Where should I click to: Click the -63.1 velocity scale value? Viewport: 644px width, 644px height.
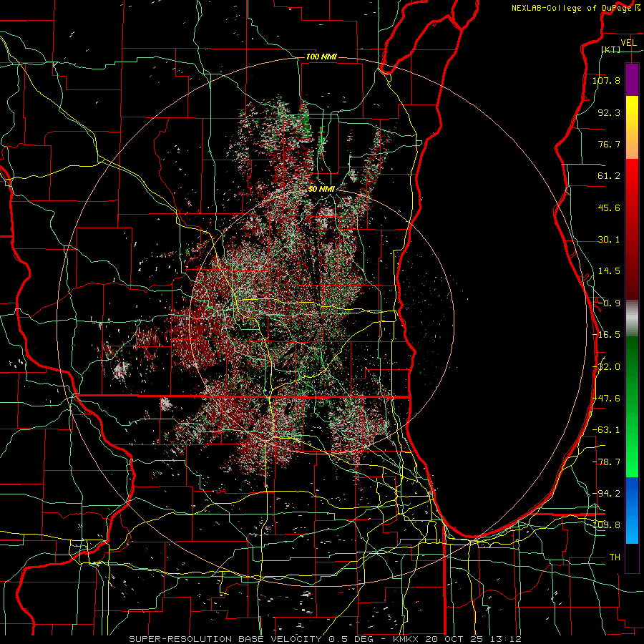click(x=606, y=430)
